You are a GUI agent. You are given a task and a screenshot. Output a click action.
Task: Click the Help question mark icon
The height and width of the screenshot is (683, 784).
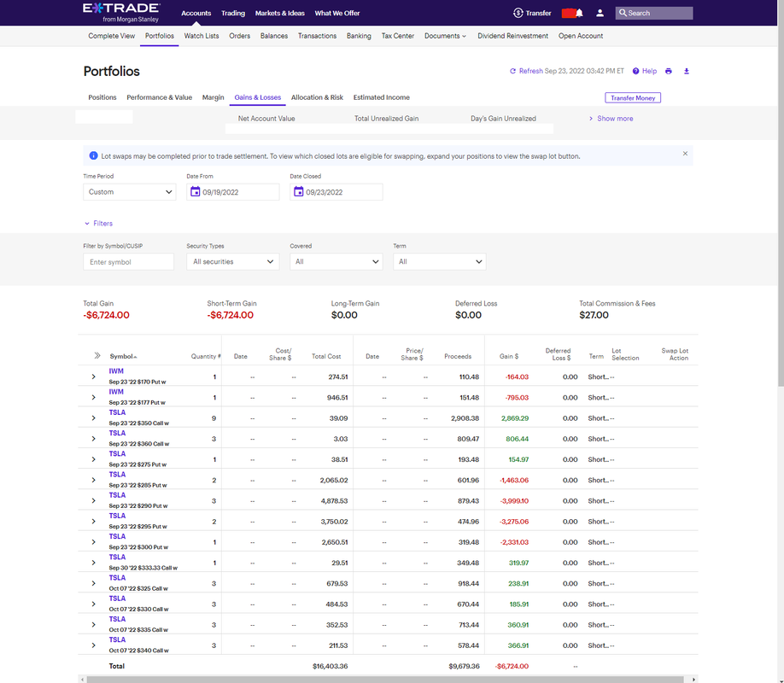tap(635, 71)
